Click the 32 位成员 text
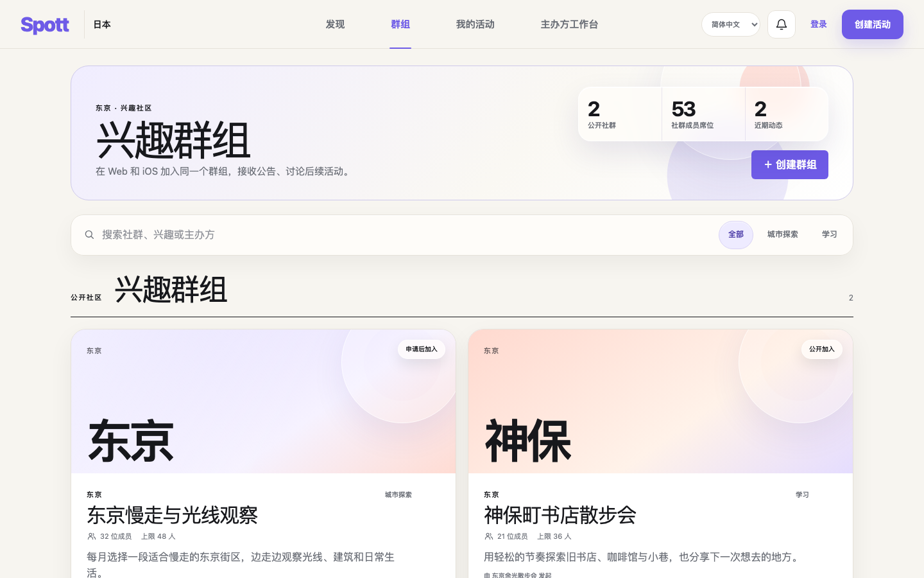 tap(116, 536)
